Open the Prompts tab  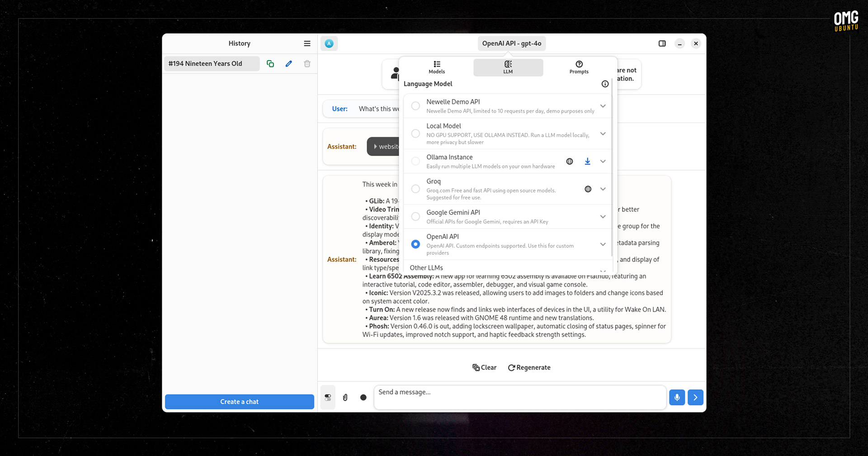tap(579, 67)
